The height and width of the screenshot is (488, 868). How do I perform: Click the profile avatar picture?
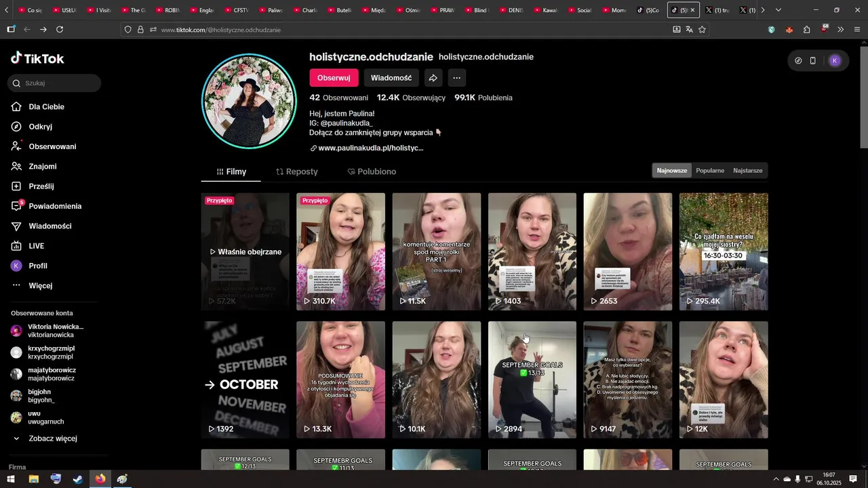pos(250,101)
